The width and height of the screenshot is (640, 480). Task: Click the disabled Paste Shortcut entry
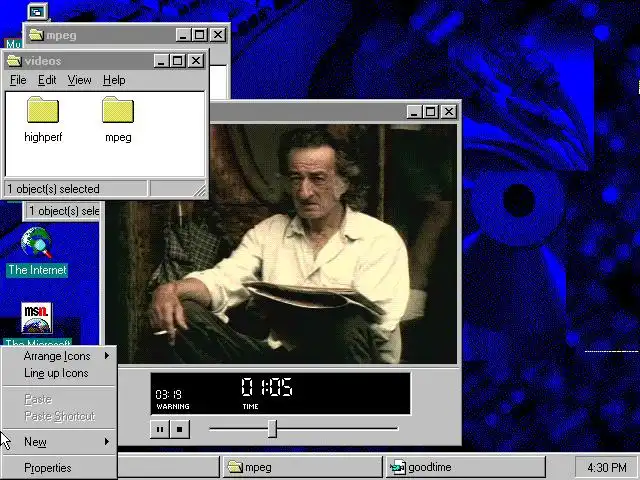[59, 416]
